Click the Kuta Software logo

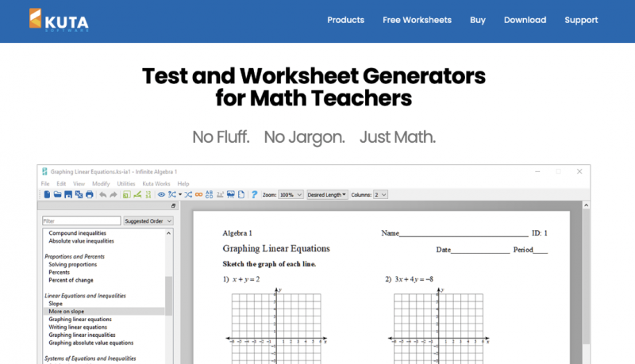point(59,20)
